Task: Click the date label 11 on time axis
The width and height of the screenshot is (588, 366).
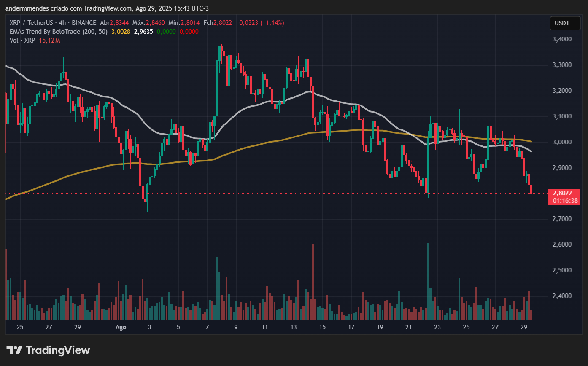Action: pos(264,327)
